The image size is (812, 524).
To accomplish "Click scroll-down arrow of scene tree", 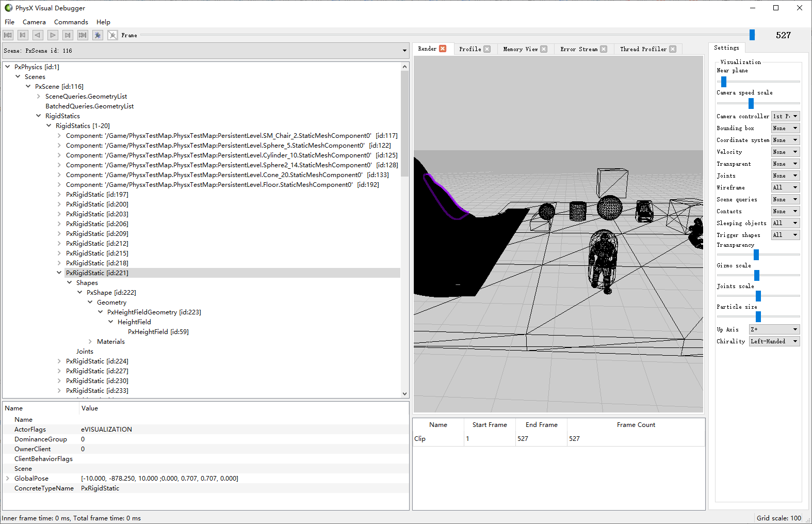I will coord(404,393).
